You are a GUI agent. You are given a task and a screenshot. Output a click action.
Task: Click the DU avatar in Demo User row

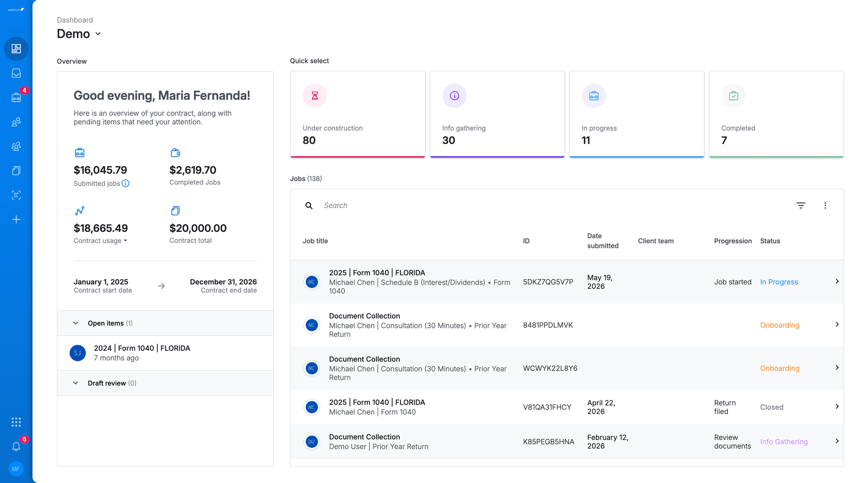(x=311, y=442)
